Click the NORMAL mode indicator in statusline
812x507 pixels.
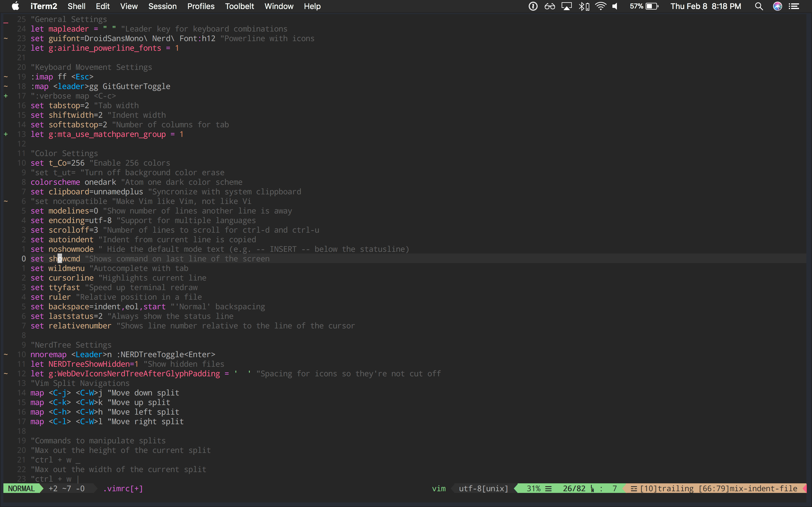point(21,489)
